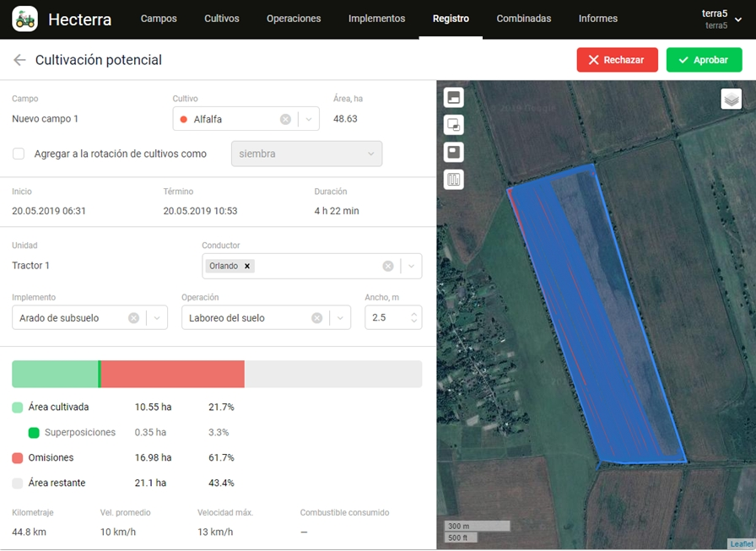Click the third map control square icon
This screenshot has width=756, height=551.
coord(454,153)
